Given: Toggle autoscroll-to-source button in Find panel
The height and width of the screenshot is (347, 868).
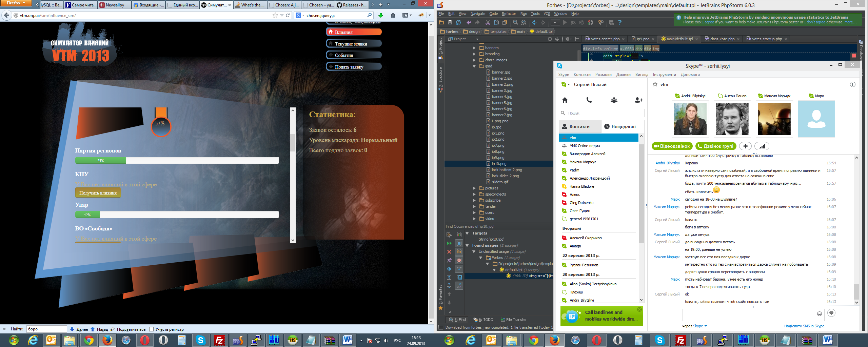Looking at the screenshot, I should point(459,269).
